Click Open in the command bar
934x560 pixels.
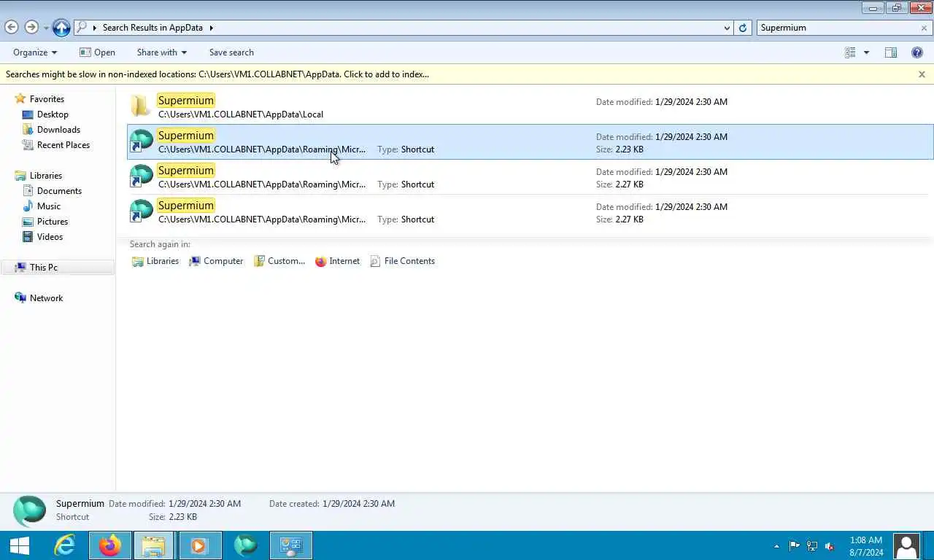pos(97,52)
